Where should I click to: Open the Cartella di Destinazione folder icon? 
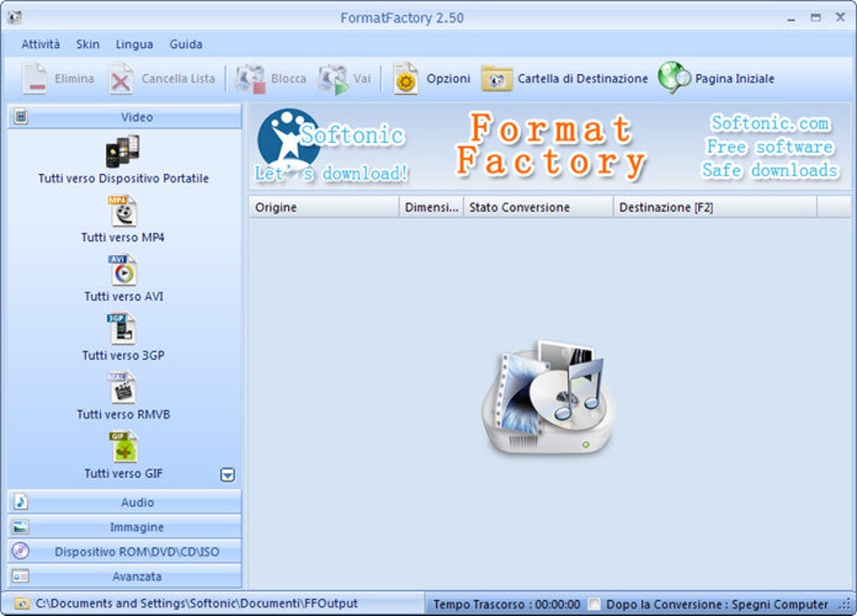coord(497,79)
